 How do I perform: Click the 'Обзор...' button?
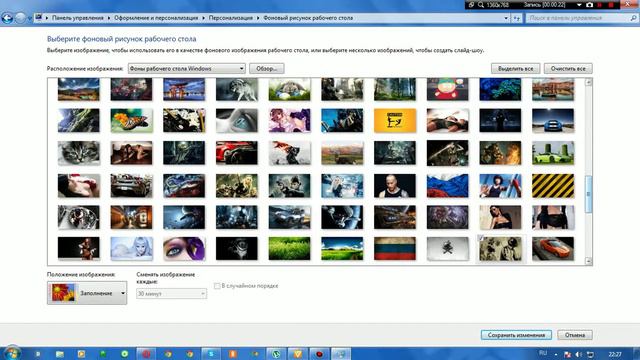267,69
